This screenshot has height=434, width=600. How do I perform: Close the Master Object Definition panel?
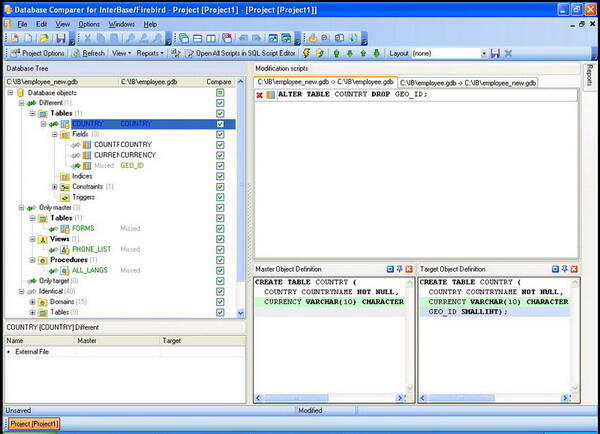pos(409,269)
